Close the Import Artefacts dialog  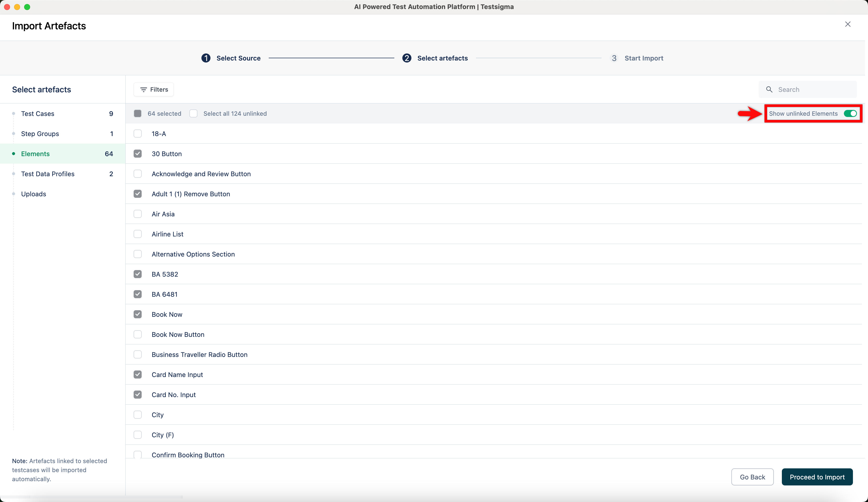pos(848,24)
